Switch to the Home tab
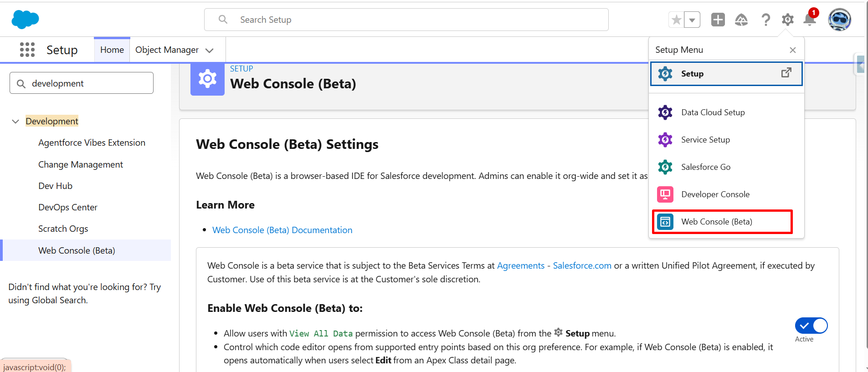This screenshot has width=868, height=372. point(112,50)
